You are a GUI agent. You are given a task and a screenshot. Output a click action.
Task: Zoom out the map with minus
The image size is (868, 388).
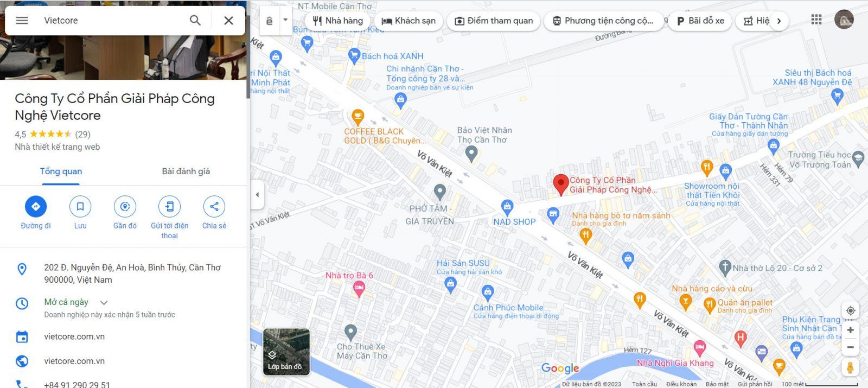[x=850, y=347]
